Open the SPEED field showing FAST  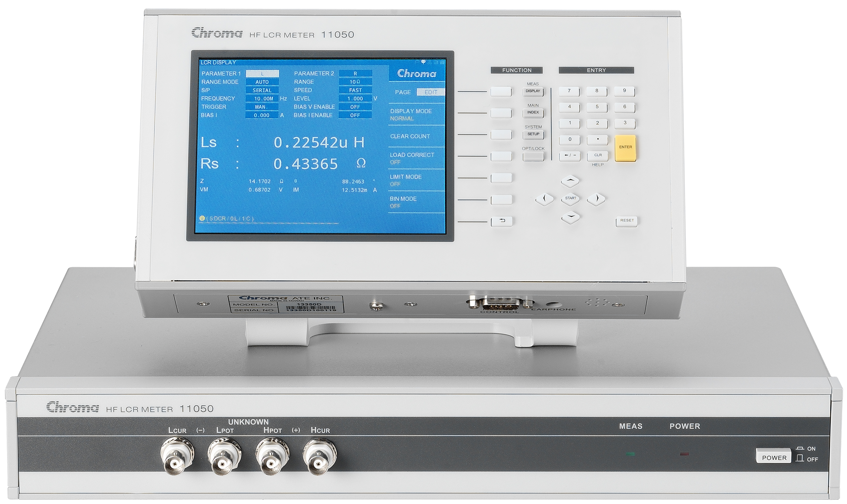(x=355, y=90)
